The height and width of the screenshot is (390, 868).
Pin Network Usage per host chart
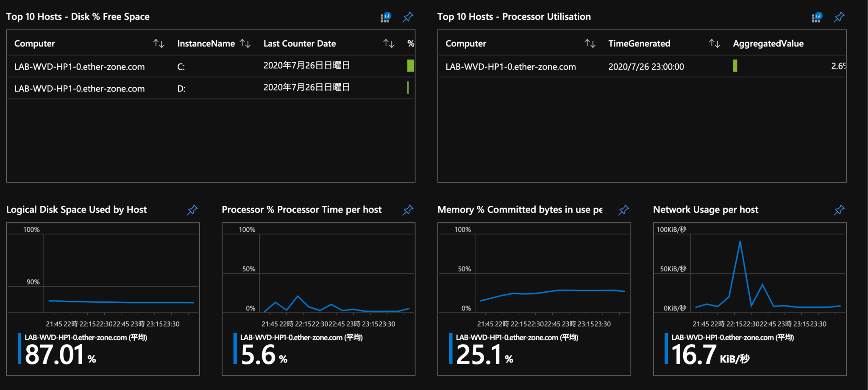[839, 210]
